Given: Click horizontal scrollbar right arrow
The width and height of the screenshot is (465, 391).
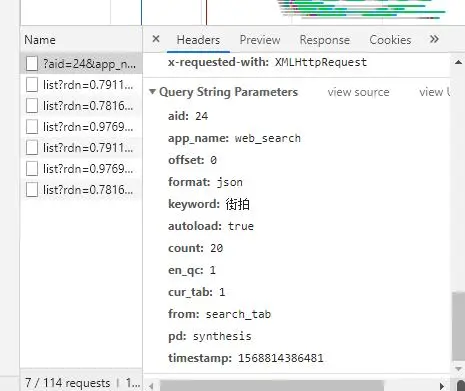Looking at the screenshot, I should coord(442,386).
